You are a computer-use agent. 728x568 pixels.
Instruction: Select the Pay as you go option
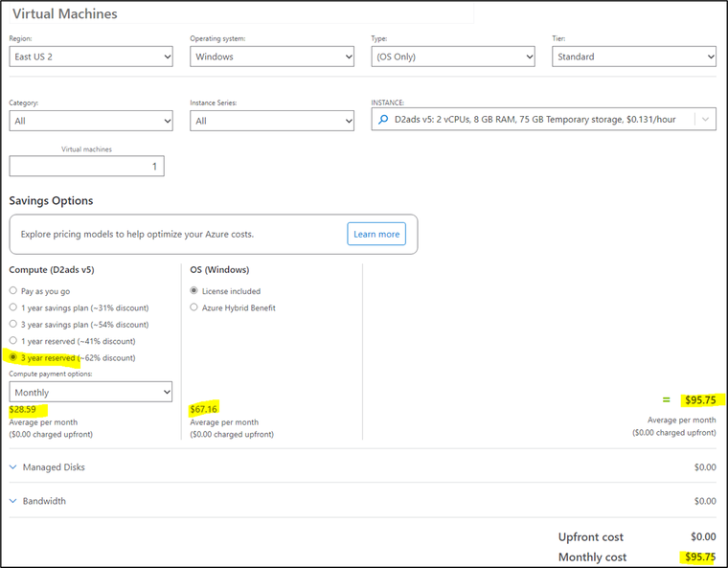pyautogui.click(x=13, y=291)
